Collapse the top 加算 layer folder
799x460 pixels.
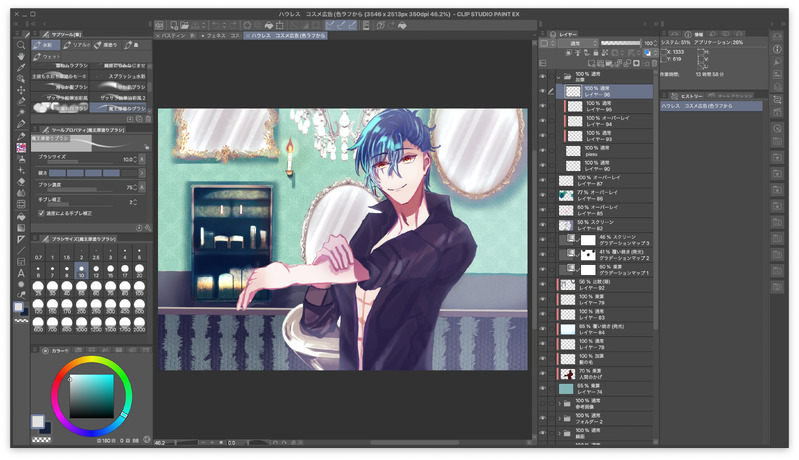[559, 77]
